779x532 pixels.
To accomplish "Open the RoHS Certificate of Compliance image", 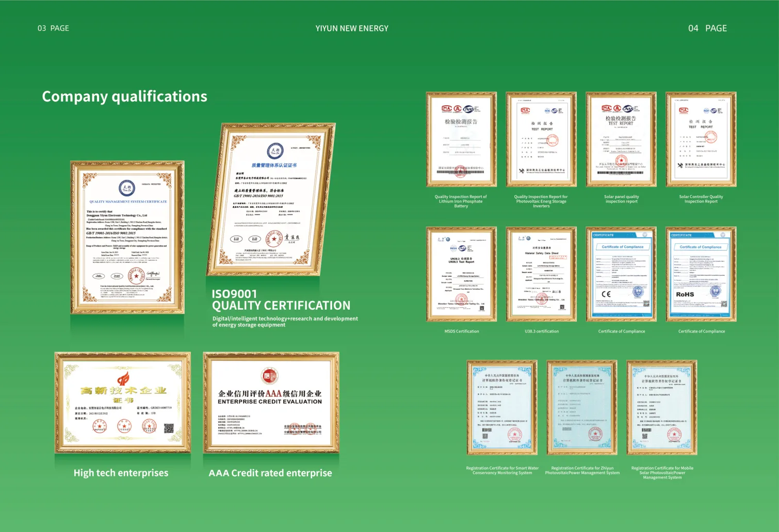I will [701, 274].
